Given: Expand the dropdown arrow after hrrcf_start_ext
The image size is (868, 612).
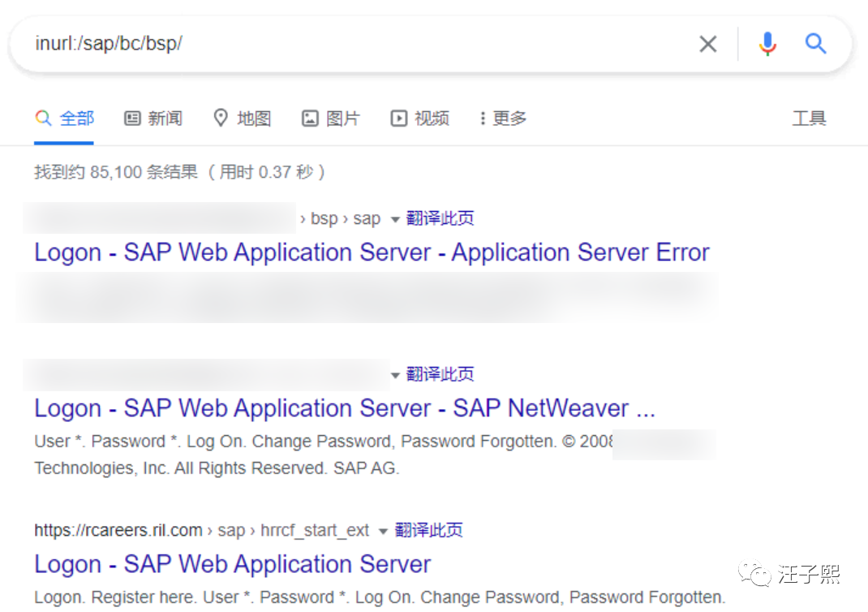Looking at the screenshot, I should click(x=383, y=532).
